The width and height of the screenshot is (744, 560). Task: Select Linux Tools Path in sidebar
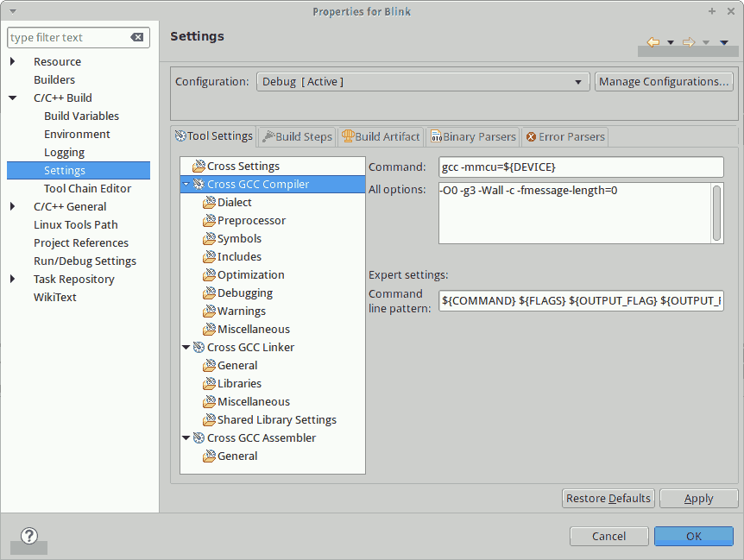point(75,225)
